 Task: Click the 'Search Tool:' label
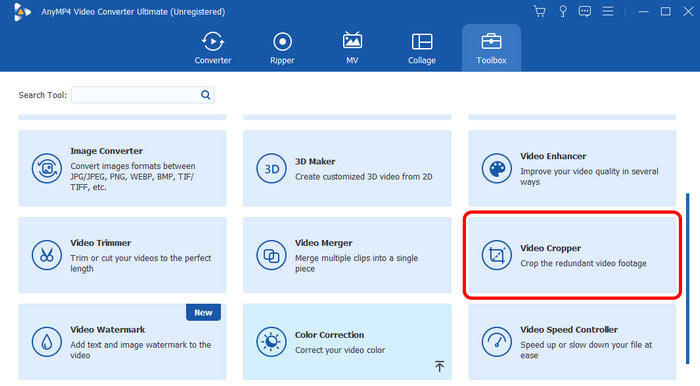42,95
